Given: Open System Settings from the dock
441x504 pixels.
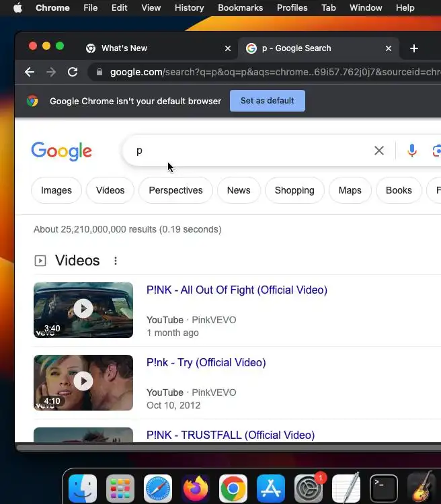Looking at the screenshot, I should click(309, 489).
